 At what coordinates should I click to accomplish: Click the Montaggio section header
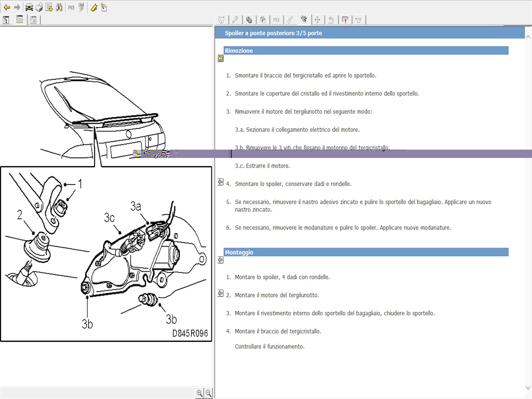coord(366,252)
